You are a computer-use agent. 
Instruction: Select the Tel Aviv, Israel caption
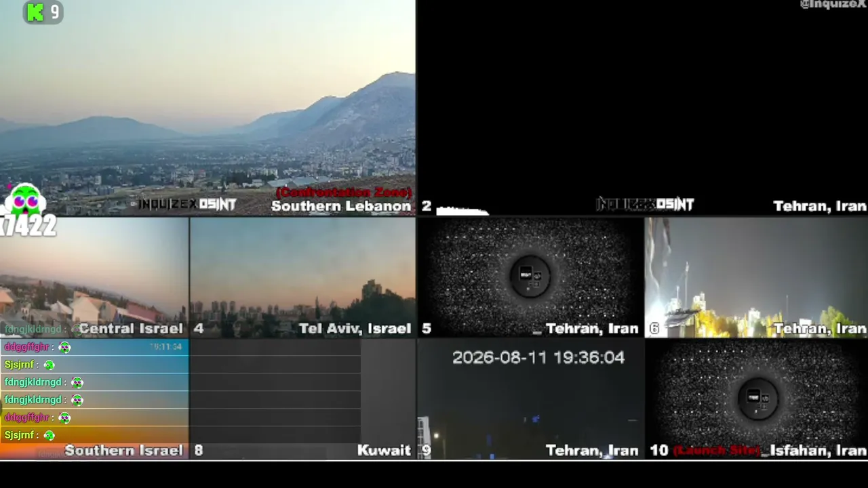355,329
